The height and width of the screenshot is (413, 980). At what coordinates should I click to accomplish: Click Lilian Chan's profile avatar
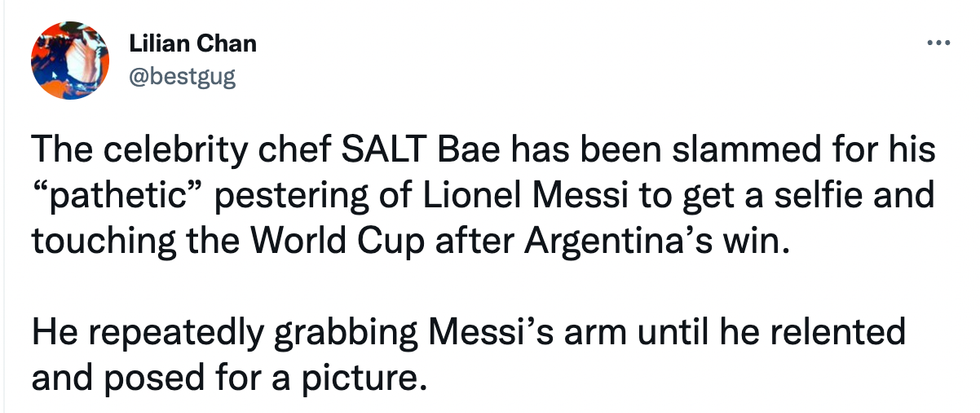point(71,60)
